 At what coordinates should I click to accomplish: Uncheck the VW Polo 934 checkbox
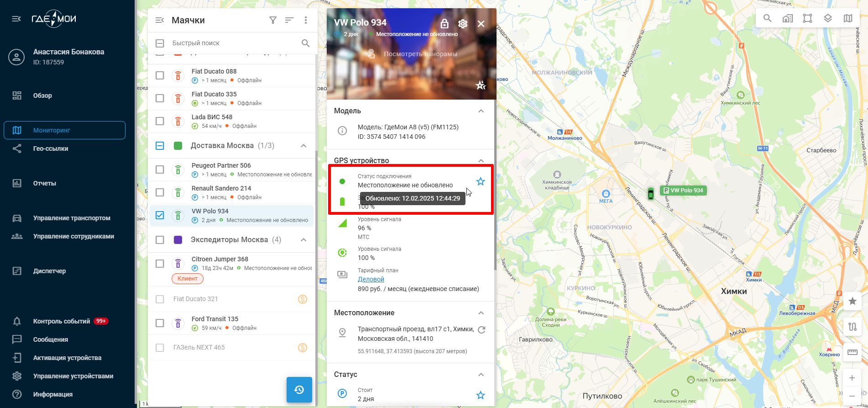[x=160, y=215]
